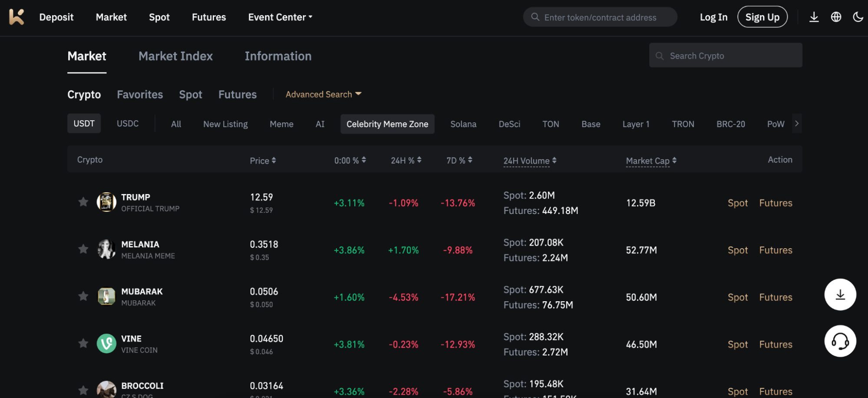Open language selector globe icon
Screen dimensions: 868x398
coord(836,17)
